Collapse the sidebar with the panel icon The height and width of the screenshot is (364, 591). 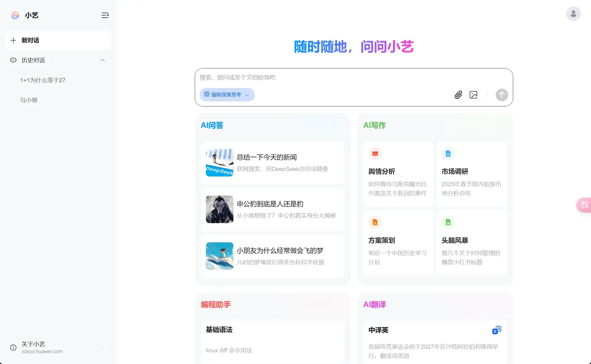pyautogui.click(x=105, y=15)
